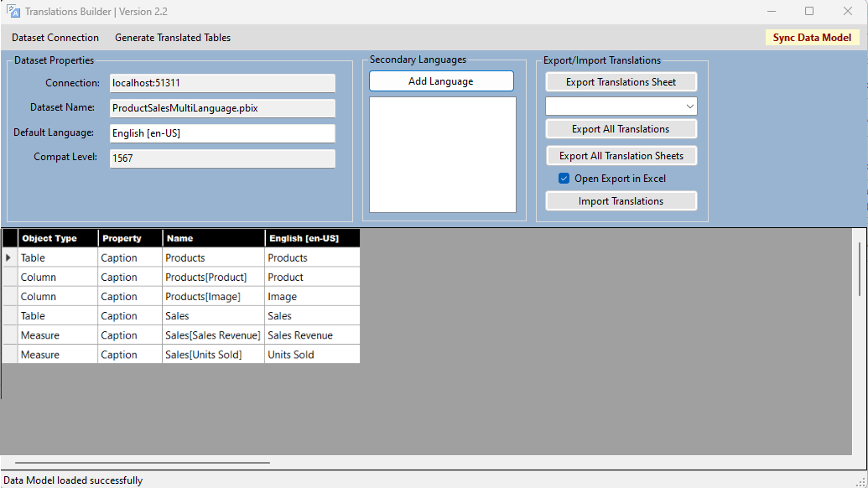868x488 pixels.
Task: Uncheck Open Export in Excel
Action: tap(564, 178)
